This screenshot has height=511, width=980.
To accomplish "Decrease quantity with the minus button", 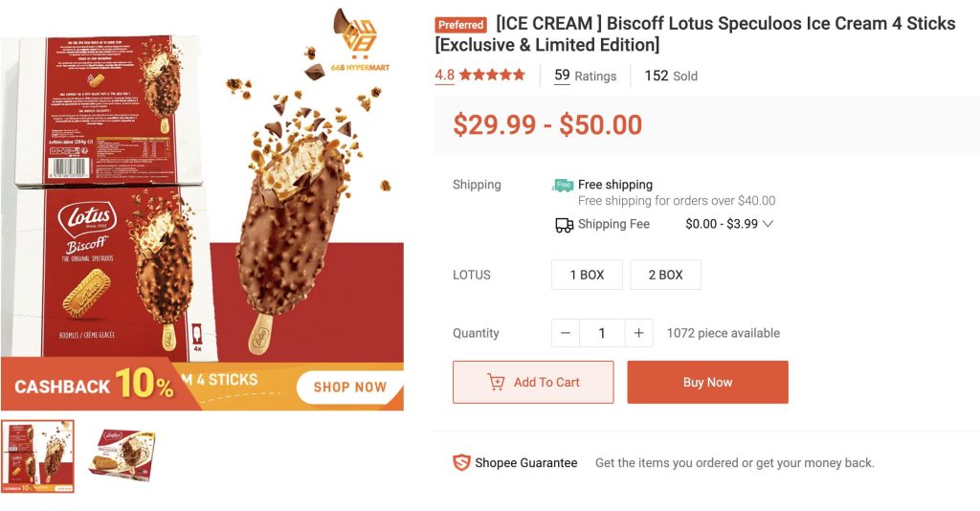I will pos(566,333).
